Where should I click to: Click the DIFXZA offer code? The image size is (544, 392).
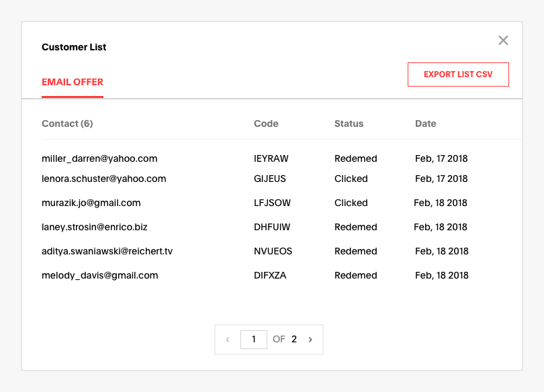click(x=270, y=276)
